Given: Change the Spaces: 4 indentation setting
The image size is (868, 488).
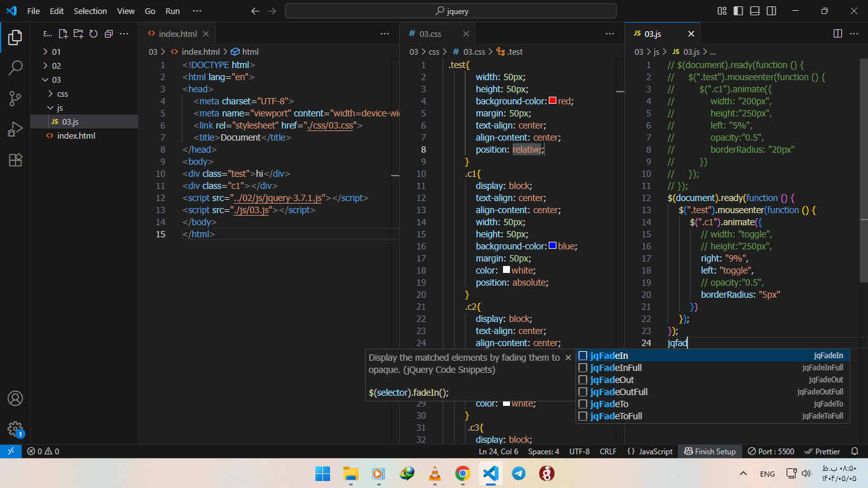Looking at the screenshot, I should pos(544,451).
